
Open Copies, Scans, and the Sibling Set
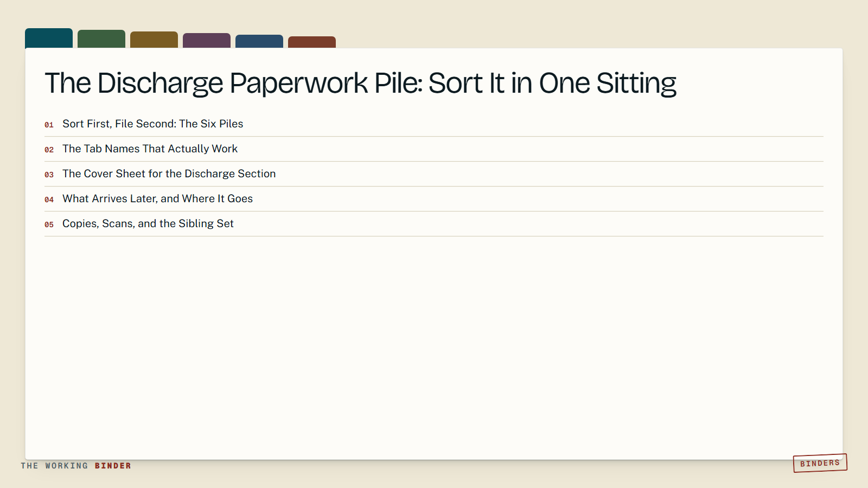[x=434, y=224]
